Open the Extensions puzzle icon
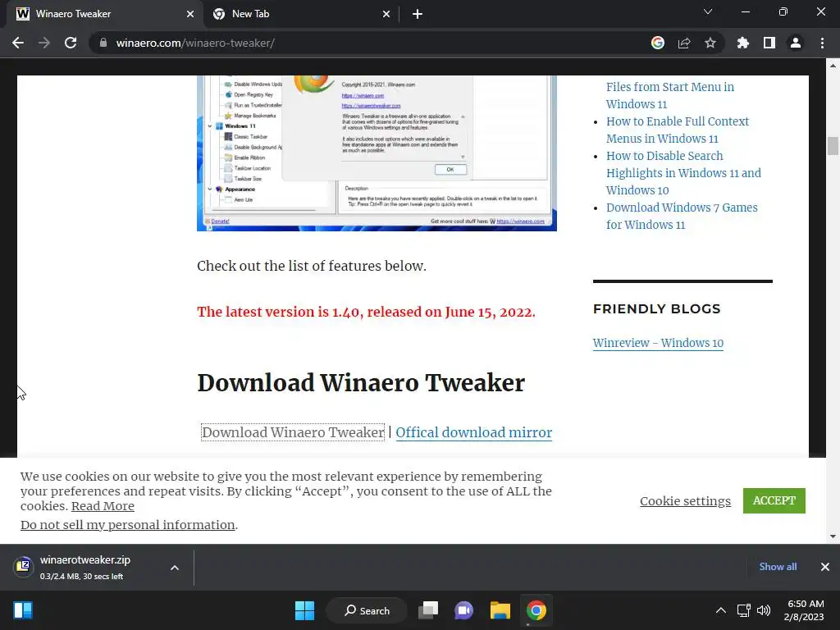840x630 pixels. click(x=743, y=43)
